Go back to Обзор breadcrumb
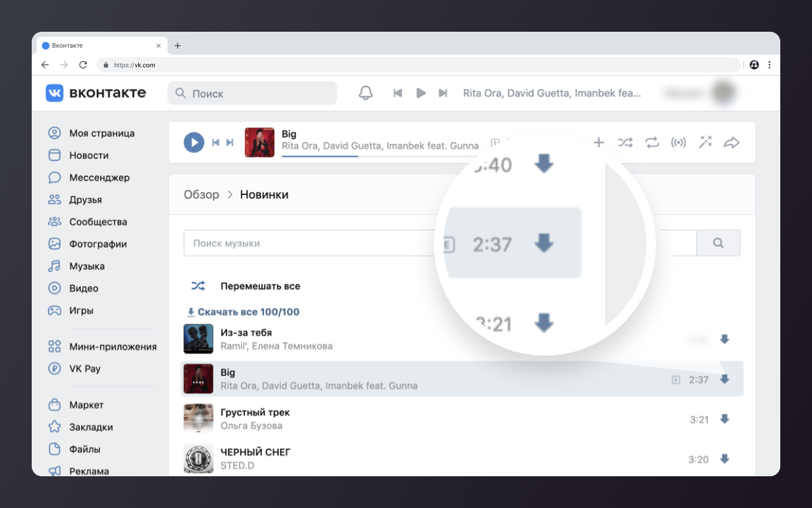Screen dimensions: 812x508 click(x=201, y=194)
